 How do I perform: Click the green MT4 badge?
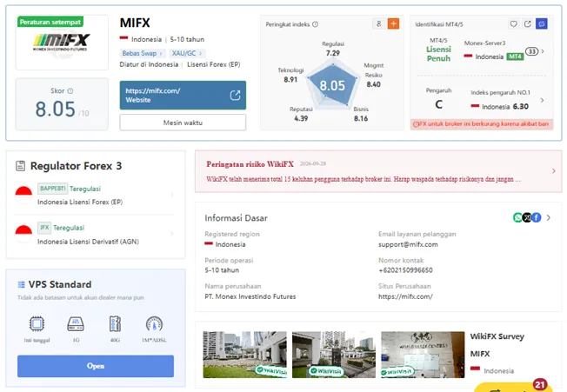(x=515, y=56)
